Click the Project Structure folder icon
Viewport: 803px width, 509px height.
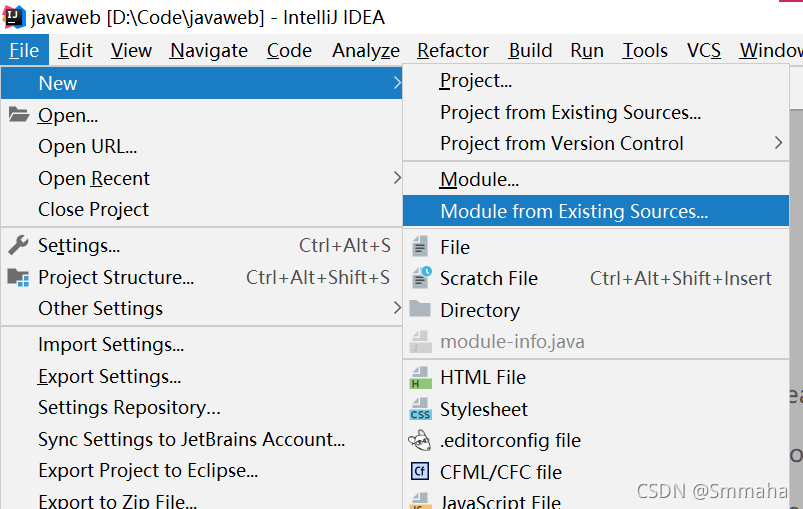(18, 277)
